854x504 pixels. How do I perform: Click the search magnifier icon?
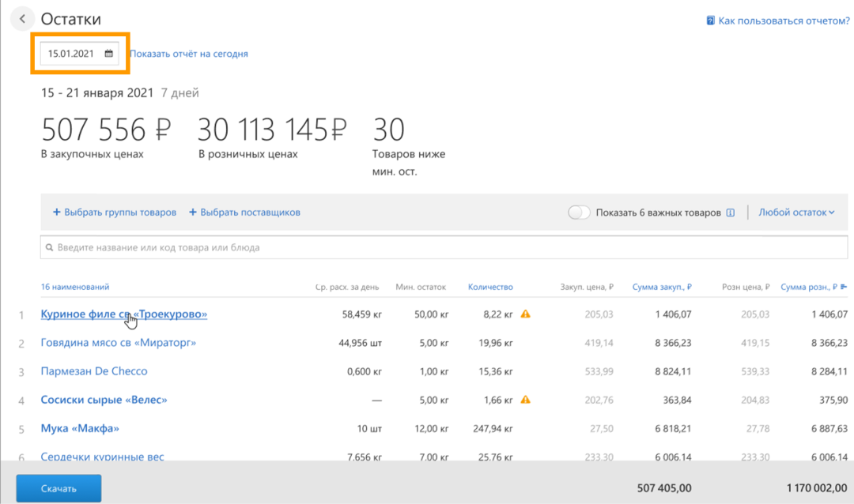point(49,247)
